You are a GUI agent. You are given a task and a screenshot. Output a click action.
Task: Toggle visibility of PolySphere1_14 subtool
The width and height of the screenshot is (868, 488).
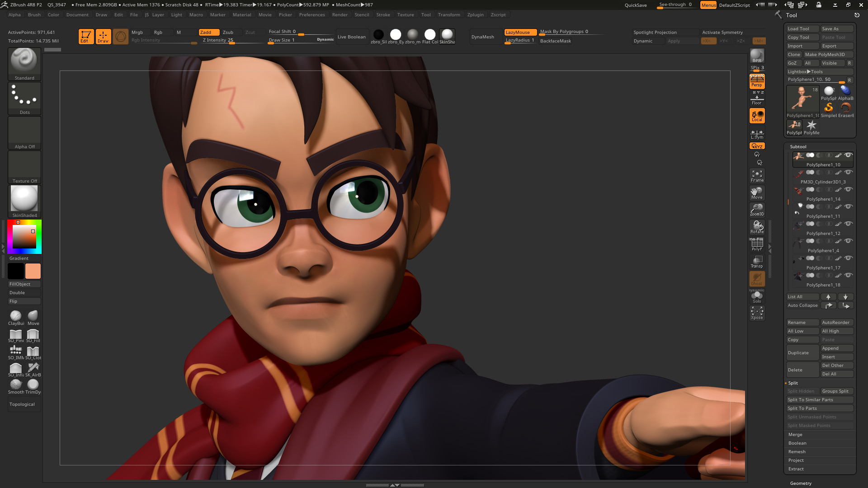849,189
